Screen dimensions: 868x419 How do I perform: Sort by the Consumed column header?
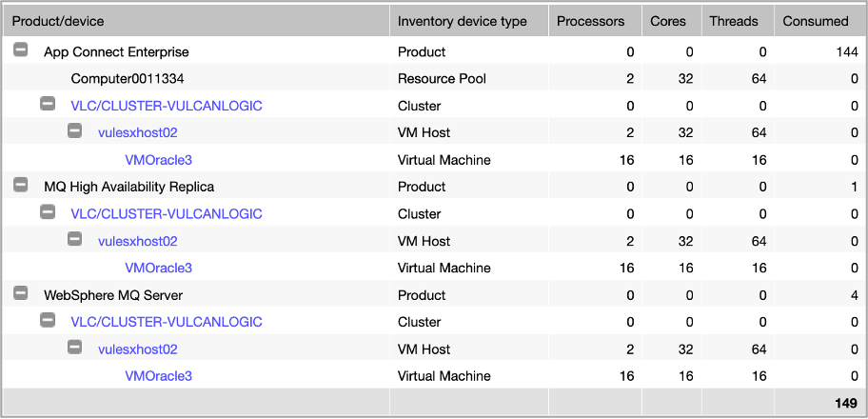[x=819, y=21]
